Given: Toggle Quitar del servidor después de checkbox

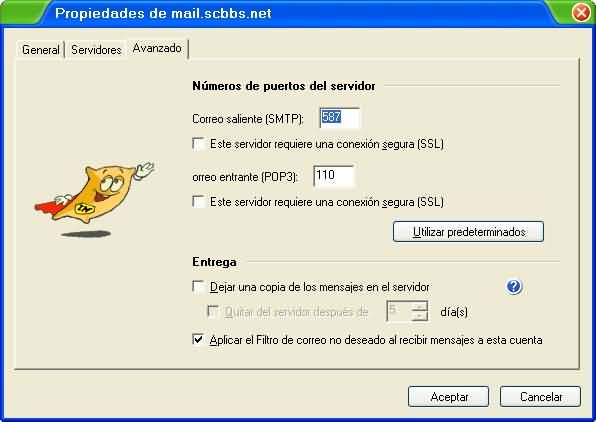Looking at the screenshot, I should pos(212,312).
